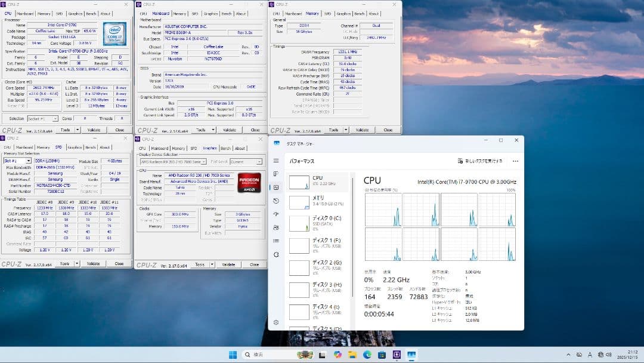Image resolution: width=644 pixels, height=363 pixels.
Task: Collapse the Task Manager navigation pane
Action: tap(275, 161)
